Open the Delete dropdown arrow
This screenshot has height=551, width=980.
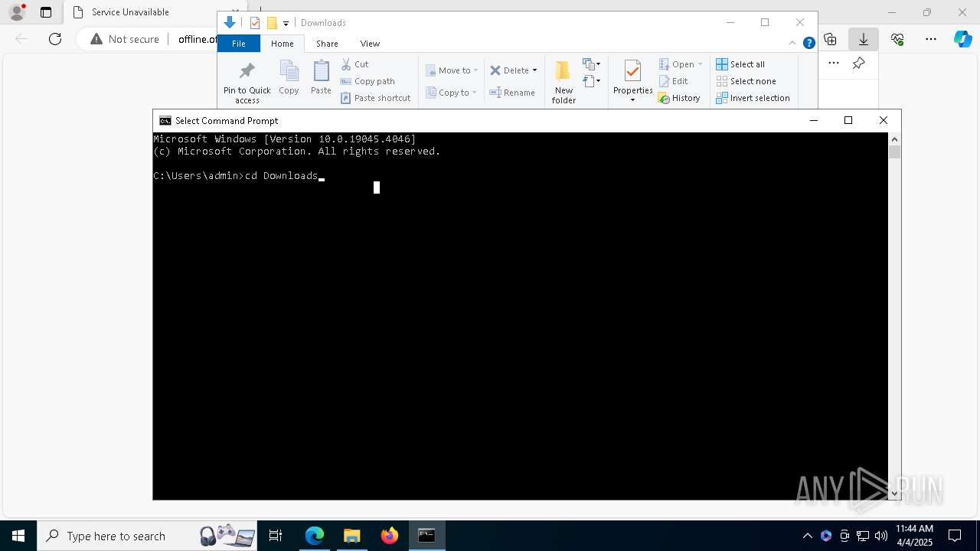[x=534, y=70]
